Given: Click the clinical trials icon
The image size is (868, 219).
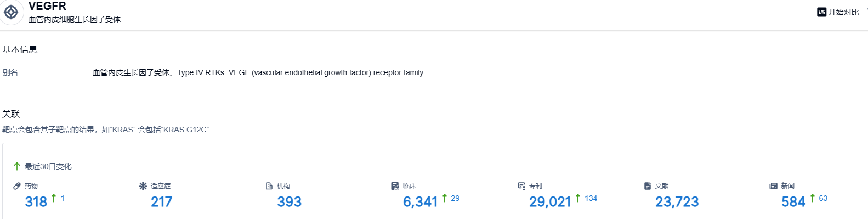Looking at the screenshot, I should click(395, 186).
